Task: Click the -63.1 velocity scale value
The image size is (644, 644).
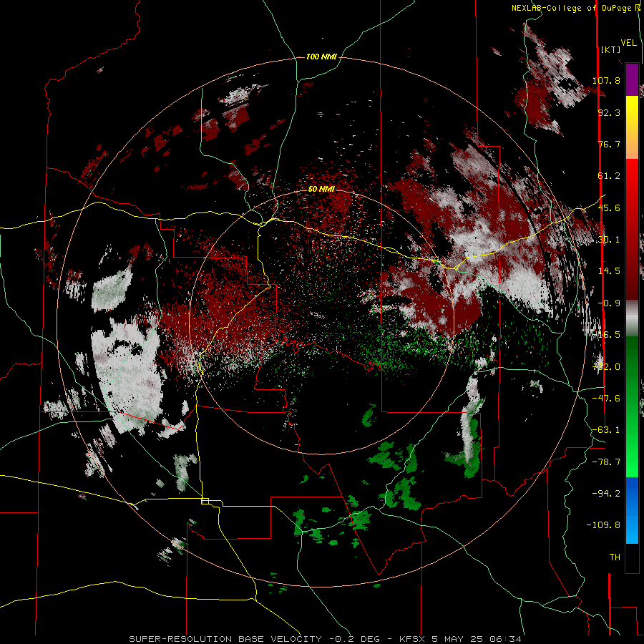Action: click(606, 430)
